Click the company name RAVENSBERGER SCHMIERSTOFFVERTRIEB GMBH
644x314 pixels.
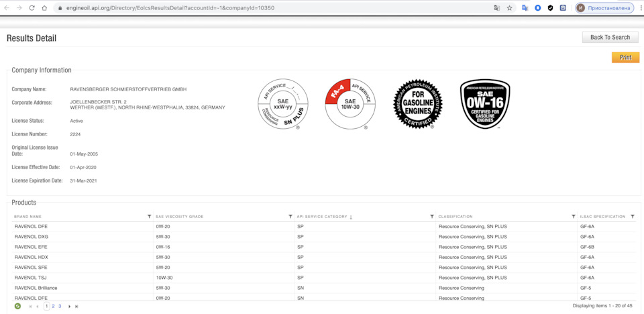(129, 89)
